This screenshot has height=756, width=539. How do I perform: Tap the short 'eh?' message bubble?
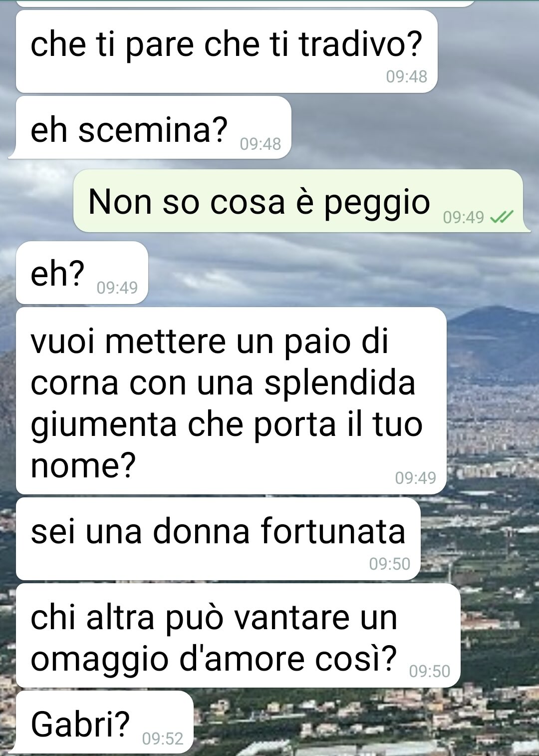coord(82,273)
